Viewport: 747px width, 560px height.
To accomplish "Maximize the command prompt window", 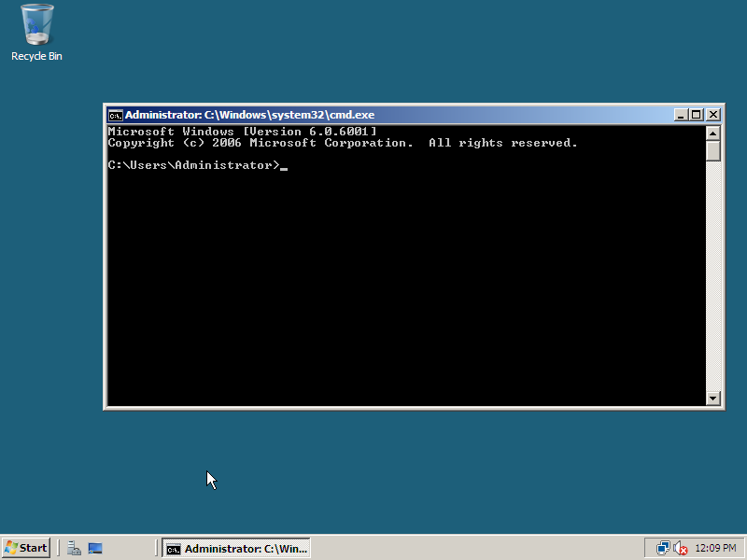I will (x=696, y=115).
